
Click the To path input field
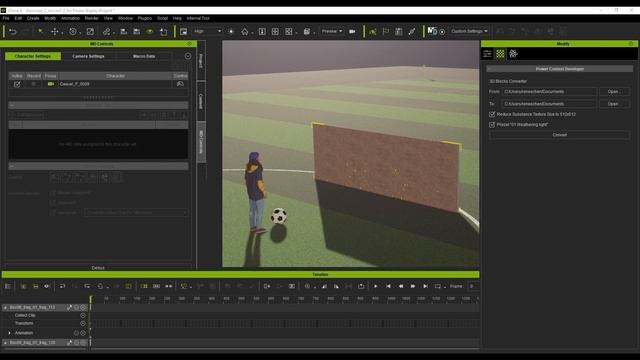[x=549, y=104]
